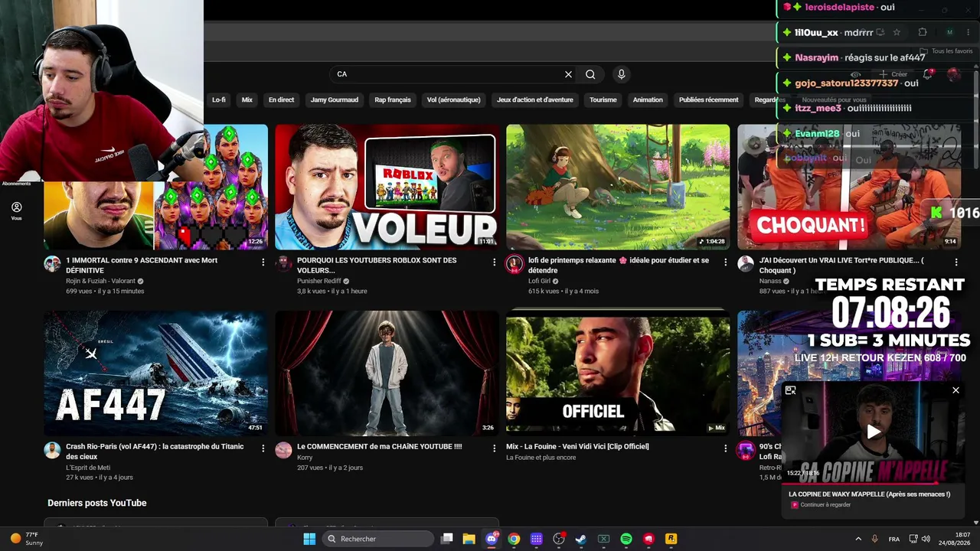980x551 pixels.
Task: Open File Explorer from the taskbar
Action: click(469, 539)
